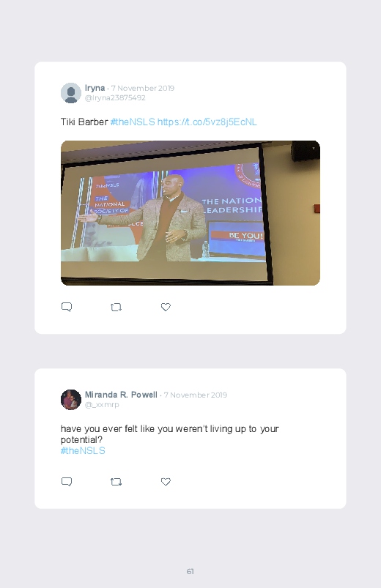Open #theNSLS hashtag in Iryna's tweet
381x588 pixels.
133,122
